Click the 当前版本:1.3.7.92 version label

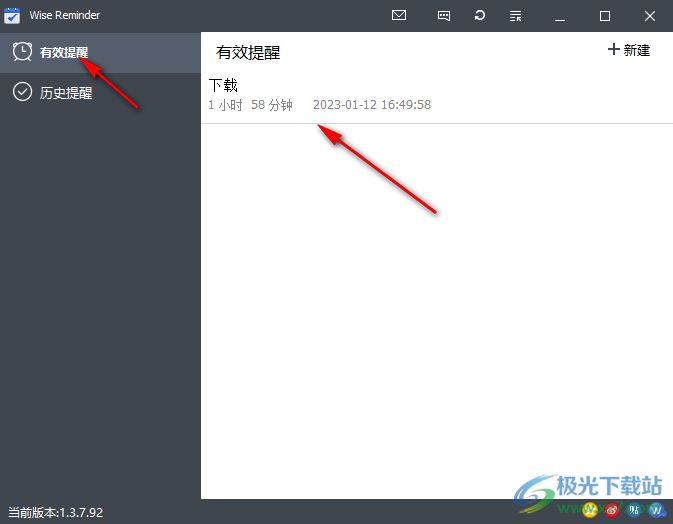[x=55, y=512]
